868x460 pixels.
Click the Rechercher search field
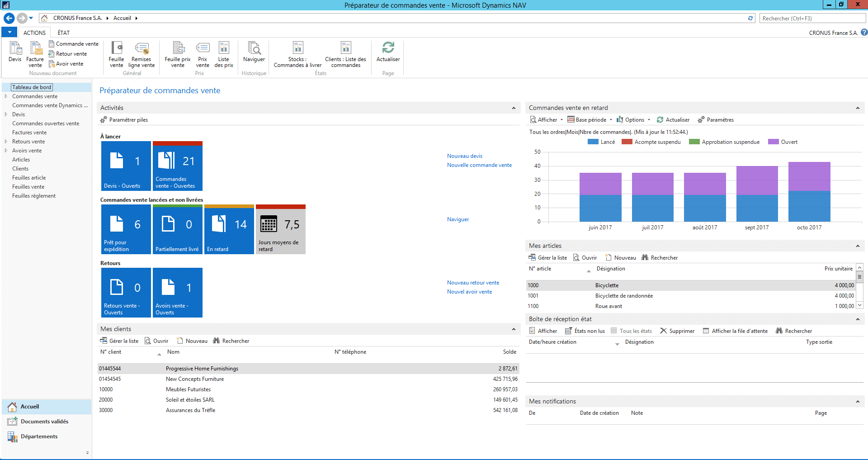(812, 18)
